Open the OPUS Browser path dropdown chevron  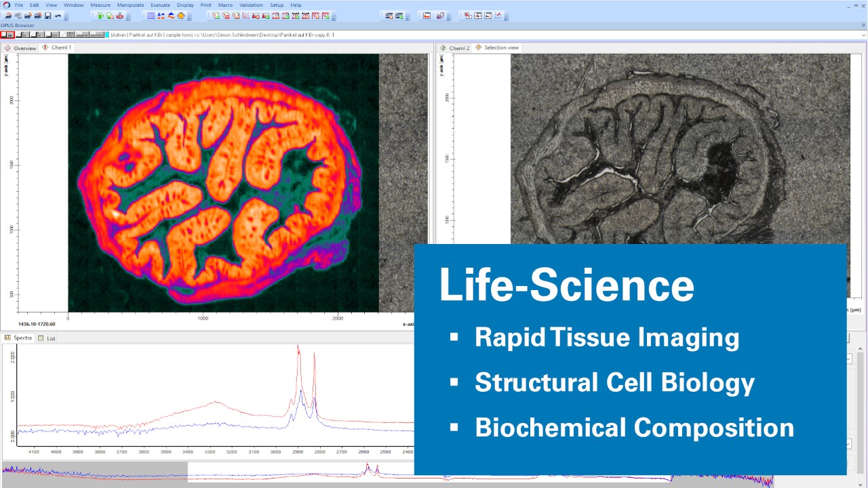tap(863, 35)
